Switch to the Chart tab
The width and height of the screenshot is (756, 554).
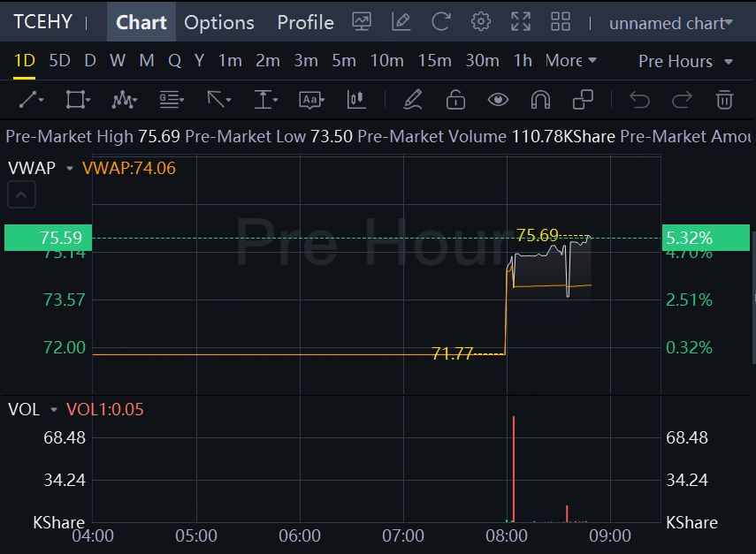[x=141, y=22]
